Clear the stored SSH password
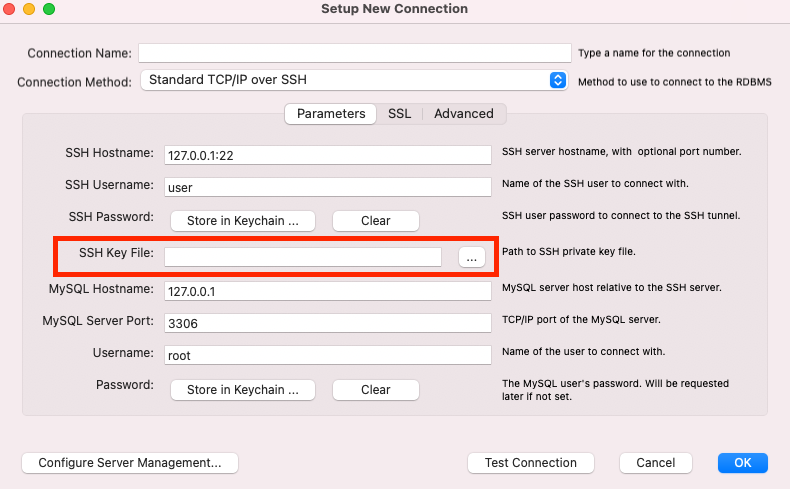Screen dimensions: 790x489 [376, 221]
